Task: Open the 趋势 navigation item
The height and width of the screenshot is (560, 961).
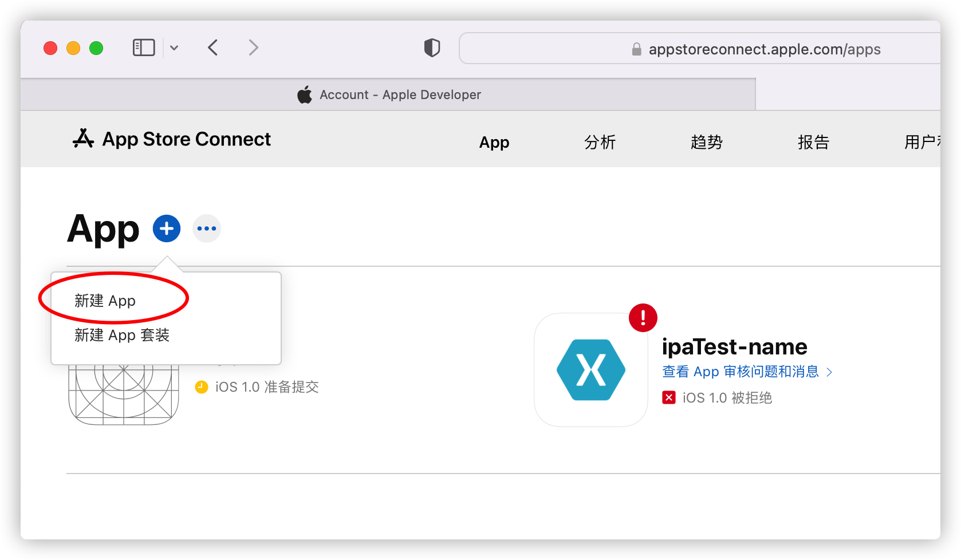Action: pyautogui.click(x=707, y=142)
